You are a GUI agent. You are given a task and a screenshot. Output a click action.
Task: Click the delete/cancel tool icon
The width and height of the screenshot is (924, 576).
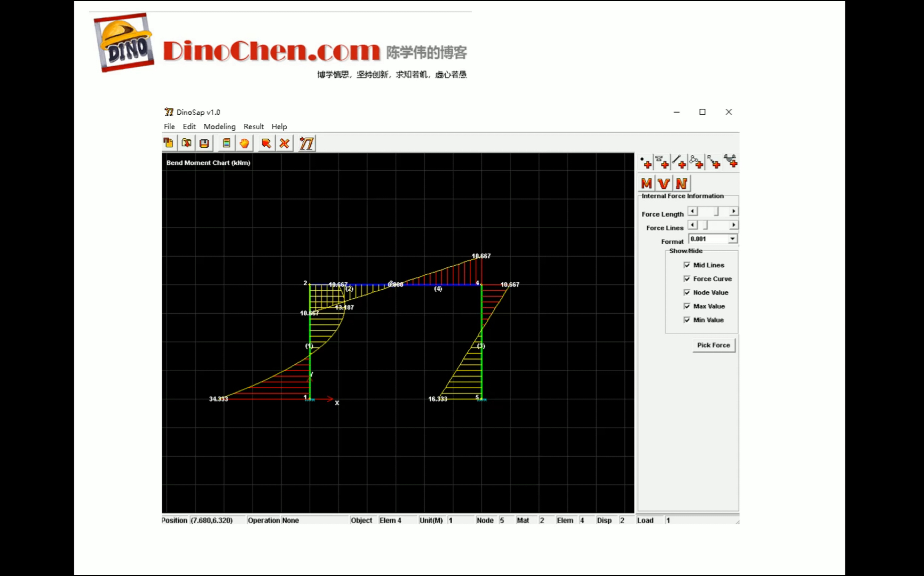(284, 143)
